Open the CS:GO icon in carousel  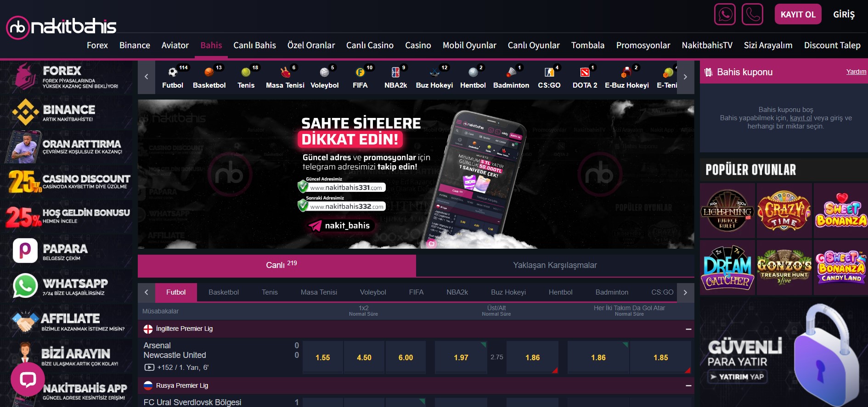pos(549,72)
